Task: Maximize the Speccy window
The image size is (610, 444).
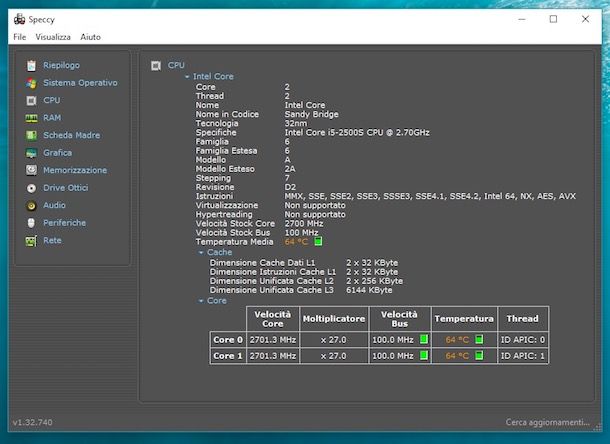Action: (x=553, y=19)
